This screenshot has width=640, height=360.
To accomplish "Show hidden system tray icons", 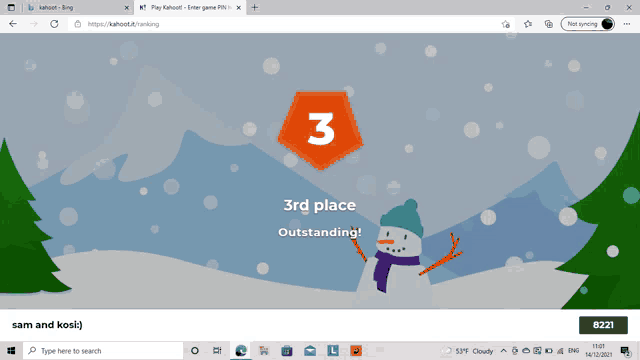I will click(504, 351).
